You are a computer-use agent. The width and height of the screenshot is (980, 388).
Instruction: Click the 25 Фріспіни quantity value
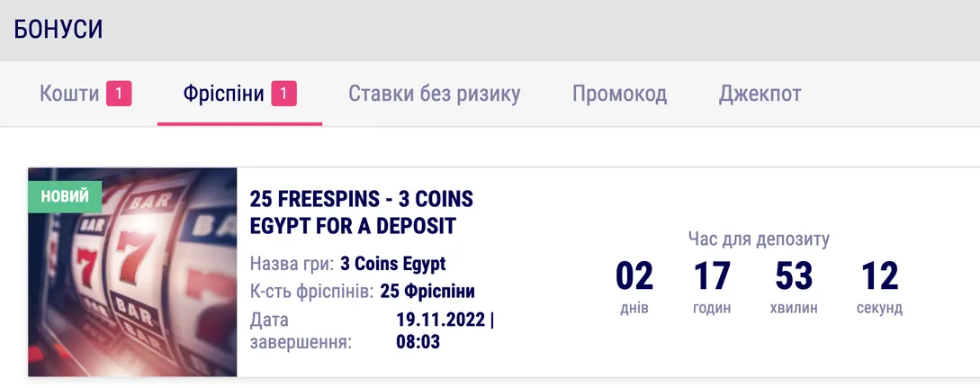(427, 291)
